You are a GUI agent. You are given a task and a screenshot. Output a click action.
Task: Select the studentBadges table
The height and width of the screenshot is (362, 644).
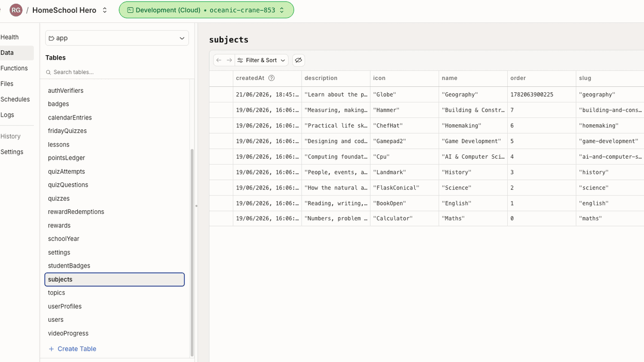[114, 265]
